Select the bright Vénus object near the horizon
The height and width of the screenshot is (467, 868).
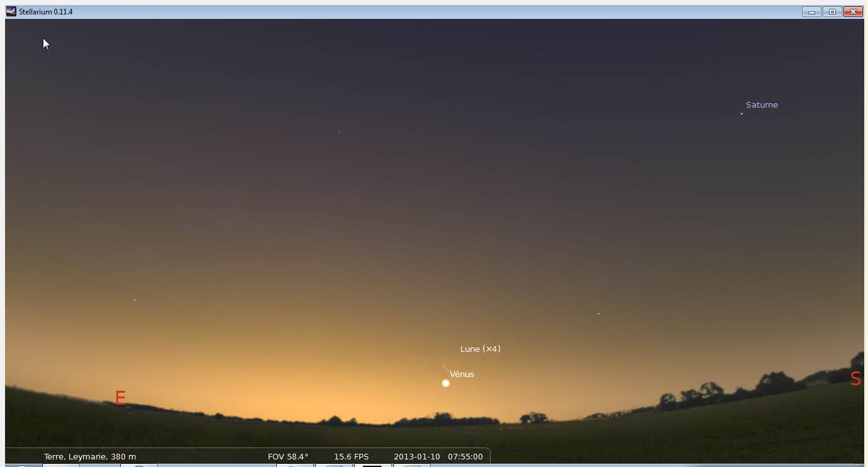[x=445, y=383]
